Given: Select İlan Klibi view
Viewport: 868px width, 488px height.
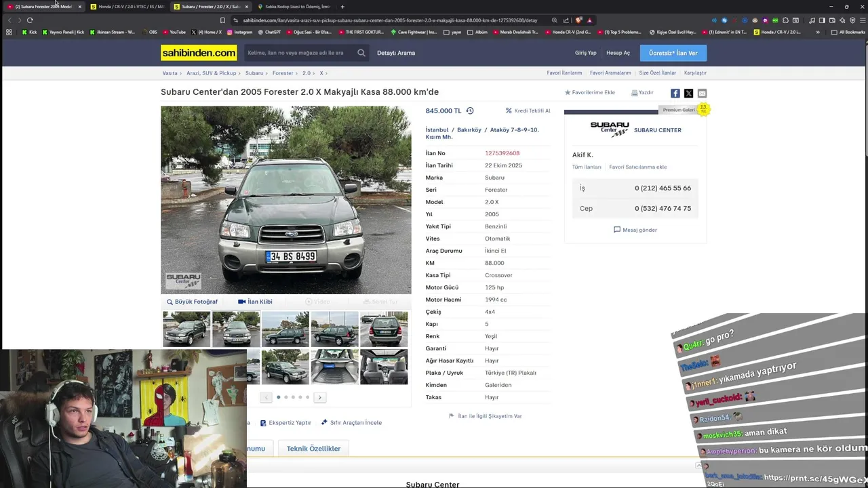Looking at the screenshot, I should click(255, 302).
